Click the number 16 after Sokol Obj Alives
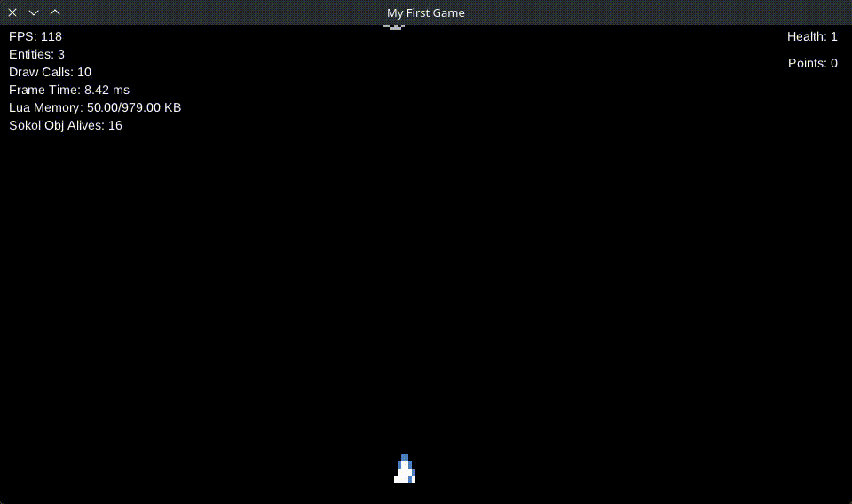The image size is (852, 504). pyautogui.click(x=115, y=125)
